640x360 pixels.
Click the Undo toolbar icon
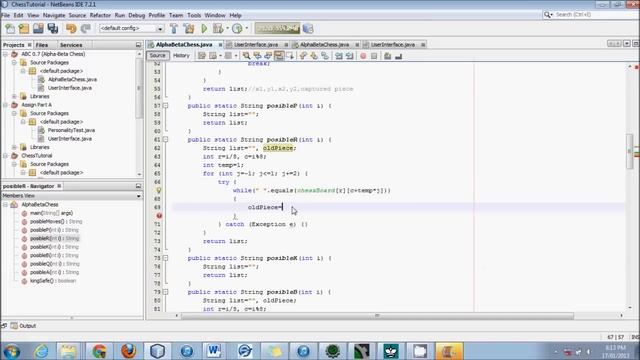pyautogui.click(x=71, y=29)
